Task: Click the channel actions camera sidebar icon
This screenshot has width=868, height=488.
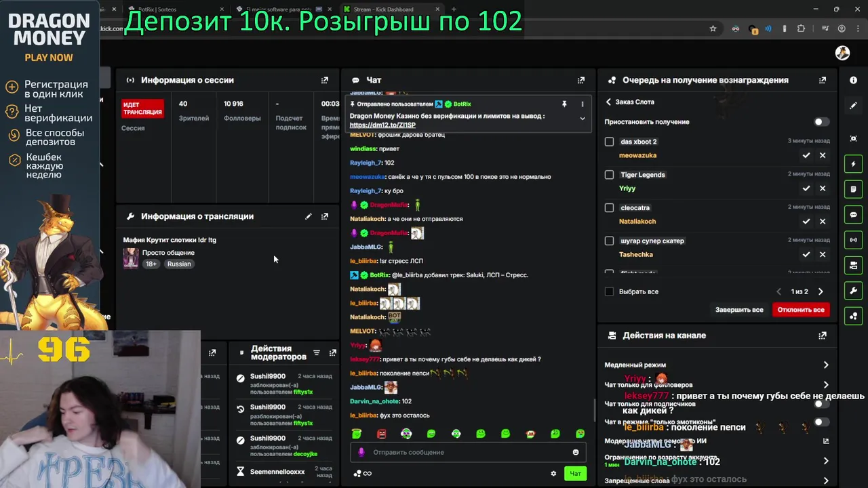Action: tap(853, 265)
